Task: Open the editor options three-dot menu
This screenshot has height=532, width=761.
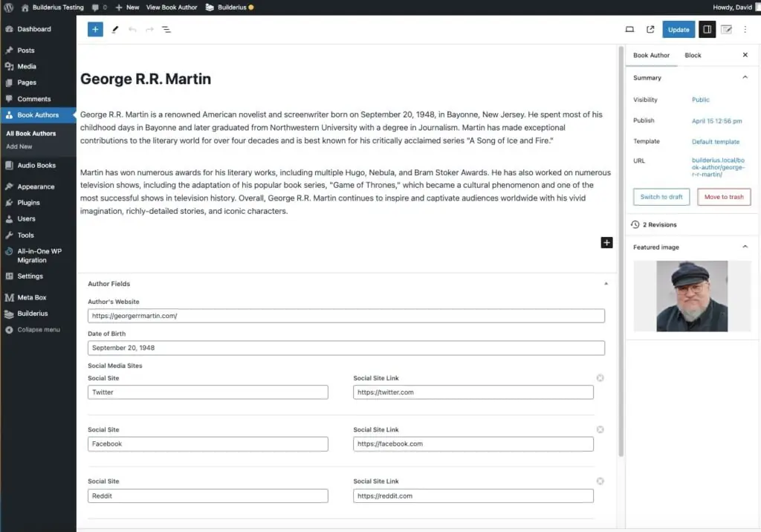Action: (745, 29)
